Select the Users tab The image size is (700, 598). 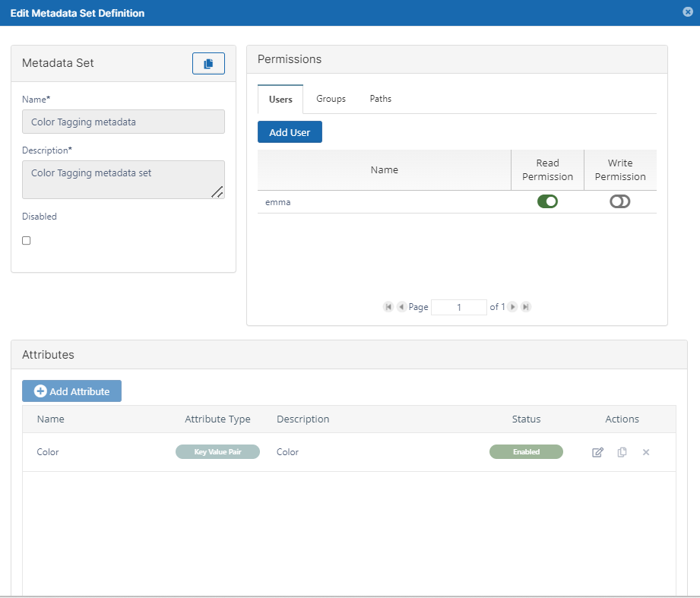(x=280, y=100)
